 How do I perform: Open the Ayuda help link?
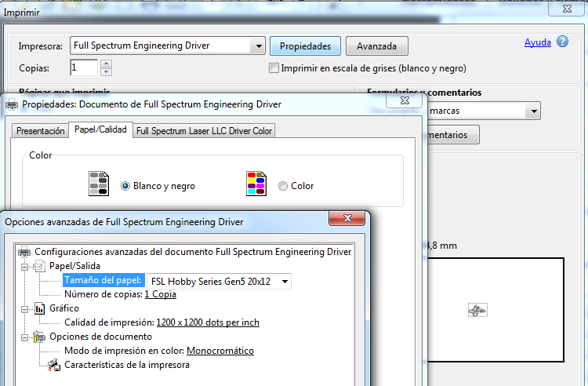[x=537, y=42]
